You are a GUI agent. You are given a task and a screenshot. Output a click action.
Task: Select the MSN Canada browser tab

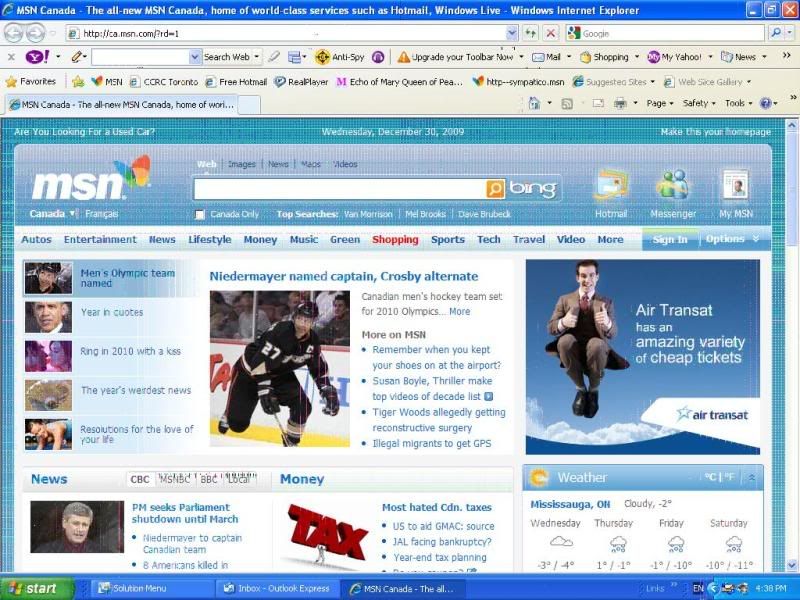(x=122, y=105)
